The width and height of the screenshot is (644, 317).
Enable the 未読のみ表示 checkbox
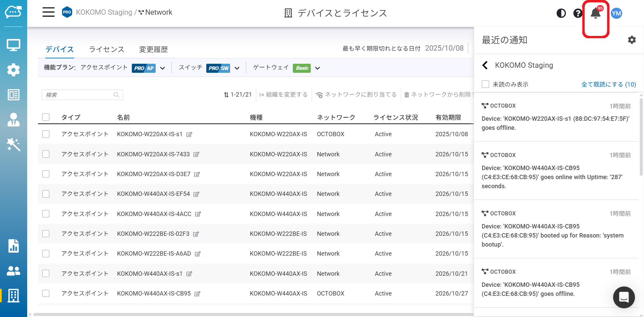point(485,84)
